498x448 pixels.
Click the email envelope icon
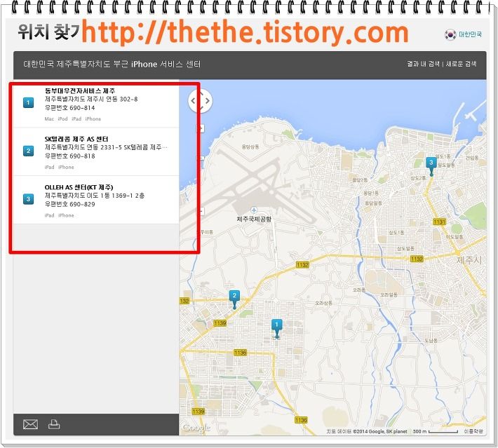click(x=30, y=424)
